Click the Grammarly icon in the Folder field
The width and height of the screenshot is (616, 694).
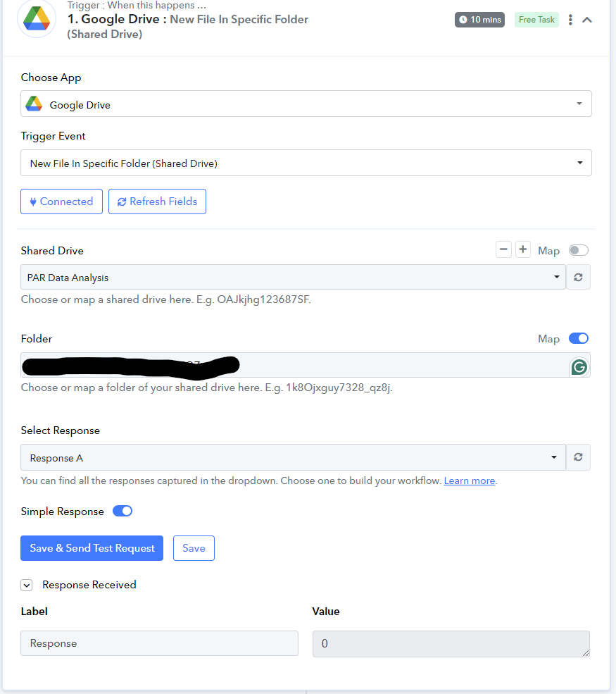coord(579,367)
